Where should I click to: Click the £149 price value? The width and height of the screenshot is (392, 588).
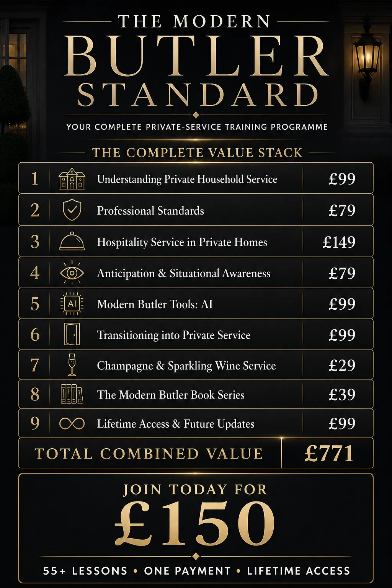(x=339, y=242)
